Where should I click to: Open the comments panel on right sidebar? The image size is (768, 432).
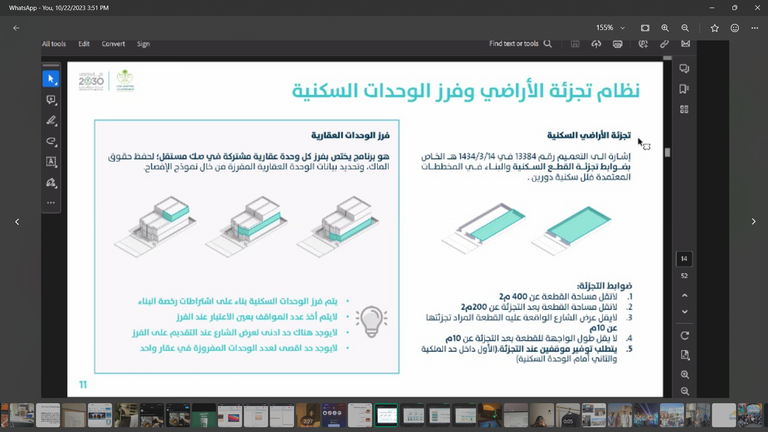pyautogui.click(x=684, y=69)
